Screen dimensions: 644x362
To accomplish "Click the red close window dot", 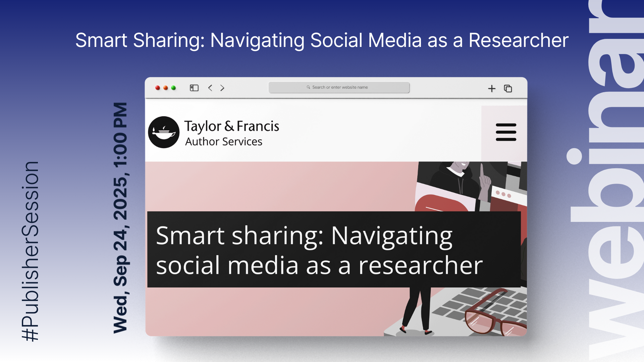I will [158, 88].
